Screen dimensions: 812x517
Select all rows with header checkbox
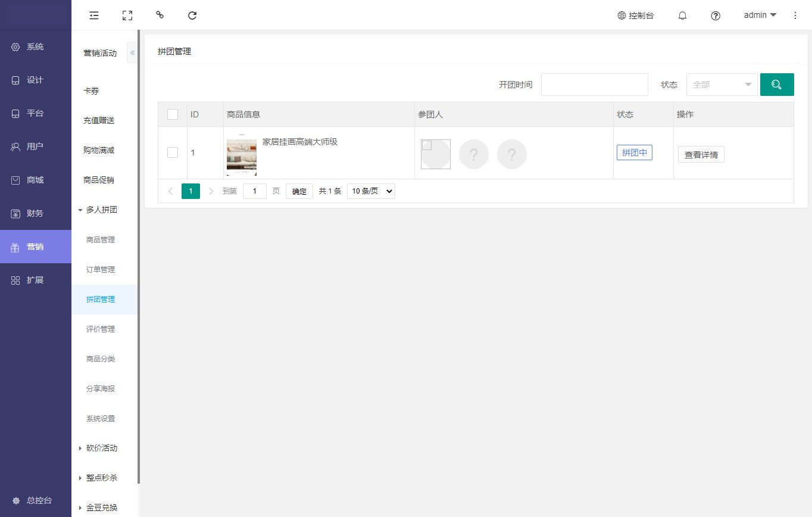(x=173, y=114)
